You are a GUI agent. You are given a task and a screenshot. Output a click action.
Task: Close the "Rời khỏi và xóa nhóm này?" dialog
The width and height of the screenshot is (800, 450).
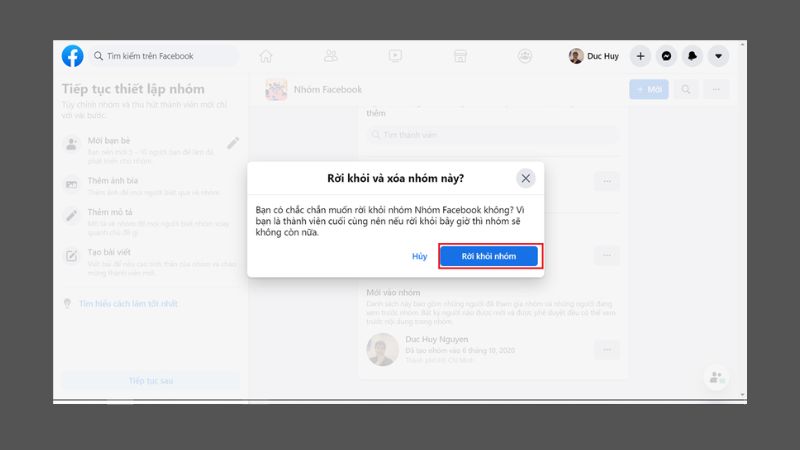point(526,178)
